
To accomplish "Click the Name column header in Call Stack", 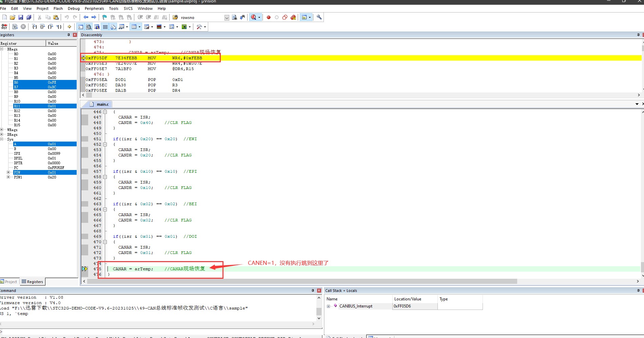I will point(358,299).
